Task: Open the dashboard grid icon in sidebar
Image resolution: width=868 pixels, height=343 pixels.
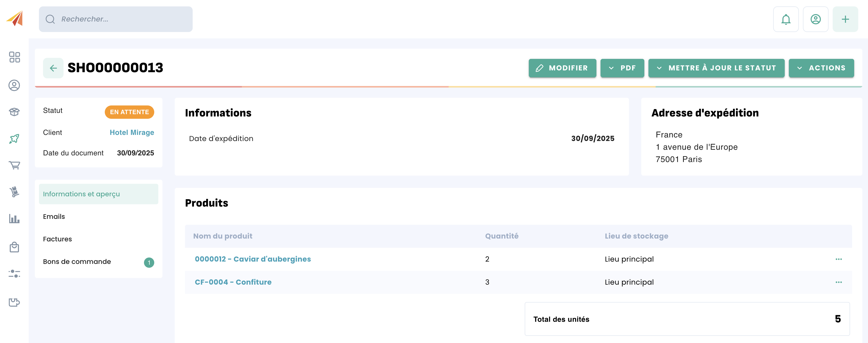Action: click(x=14, y=57)
